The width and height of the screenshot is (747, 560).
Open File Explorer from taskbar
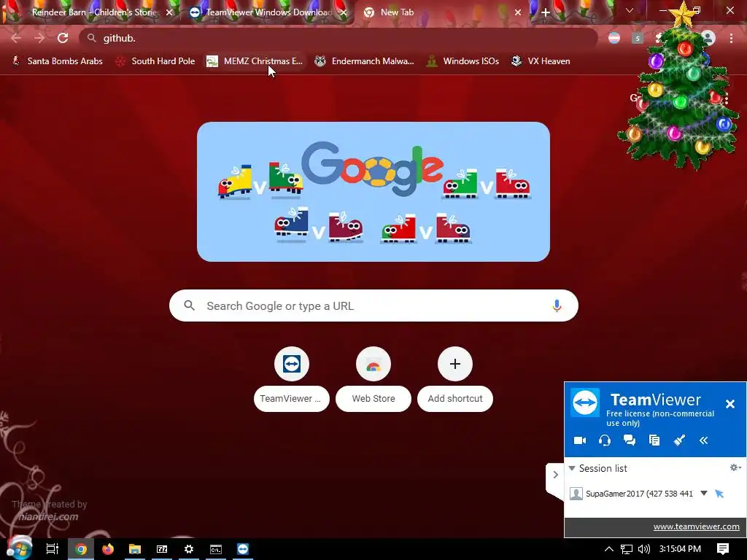point(135,549)
